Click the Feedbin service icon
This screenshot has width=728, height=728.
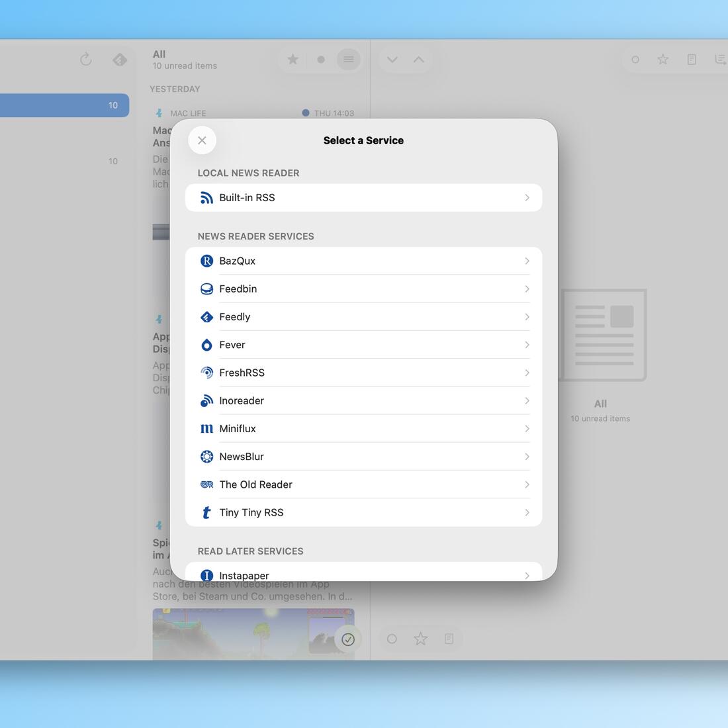(206, 289)
